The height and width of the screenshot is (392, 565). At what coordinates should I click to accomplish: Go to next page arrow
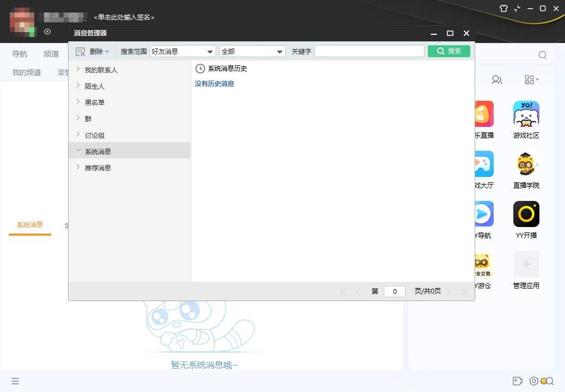(449, 291)
